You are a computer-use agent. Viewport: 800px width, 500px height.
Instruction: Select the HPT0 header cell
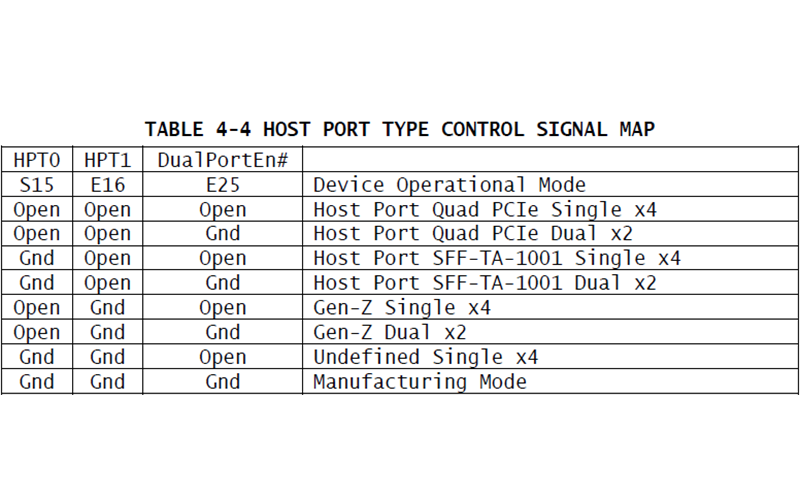pos(37,160)
